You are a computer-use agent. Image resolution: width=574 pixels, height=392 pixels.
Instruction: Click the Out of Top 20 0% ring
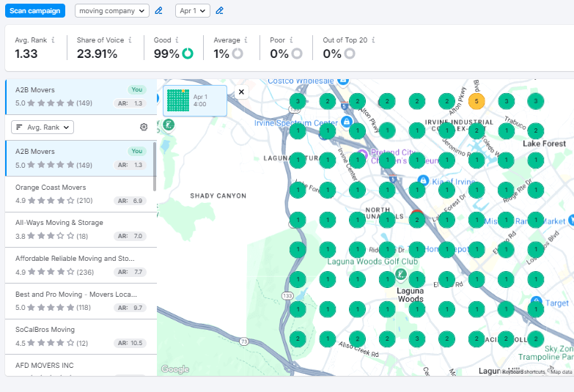click(350, 53)
